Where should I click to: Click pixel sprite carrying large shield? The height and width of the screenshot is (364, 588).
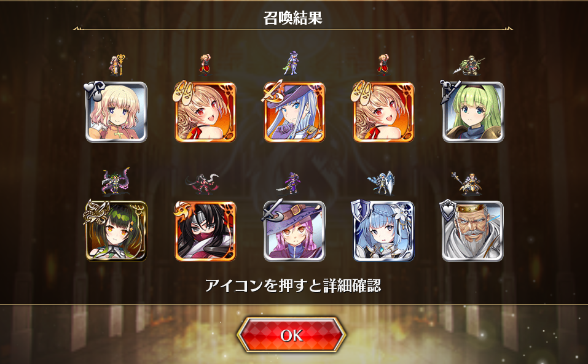coord(381,183)
